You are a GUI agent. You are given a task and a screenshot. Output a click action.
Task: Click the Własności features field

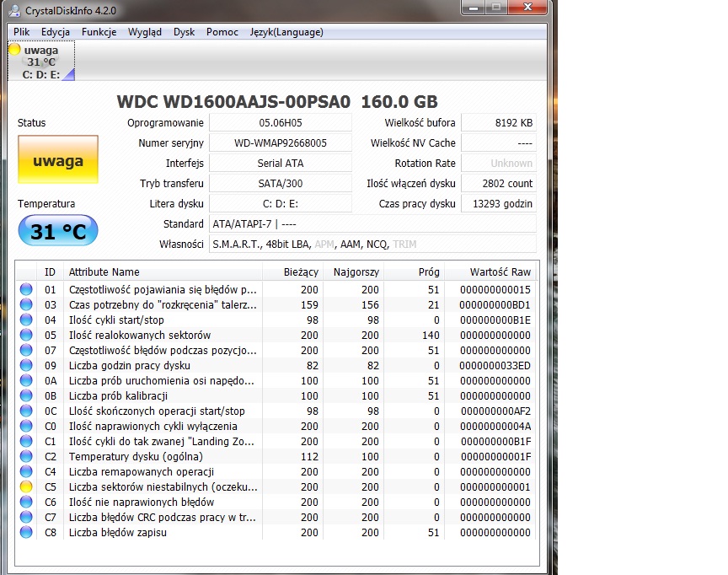[x=372, y=244]
